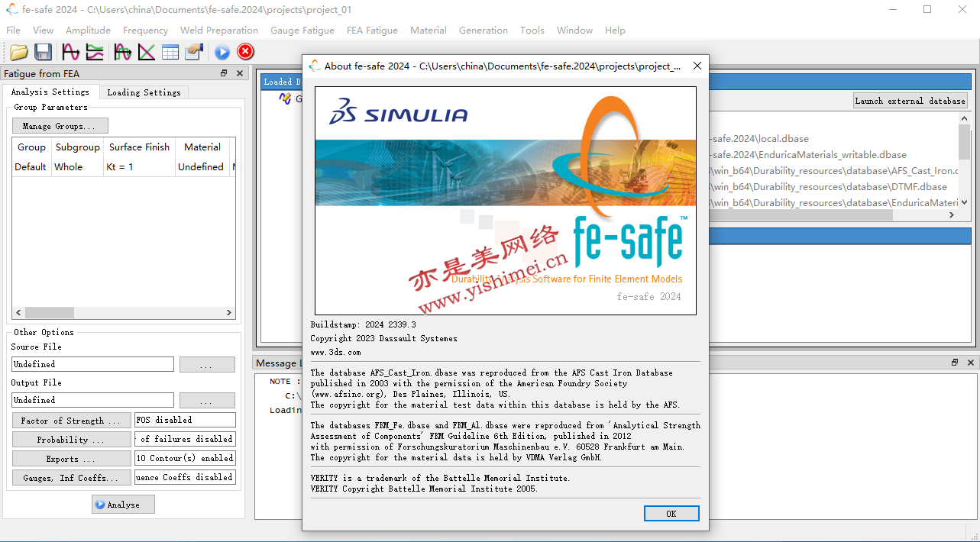Close the About fe-safe 2024 dialog

tap(697, 66)
